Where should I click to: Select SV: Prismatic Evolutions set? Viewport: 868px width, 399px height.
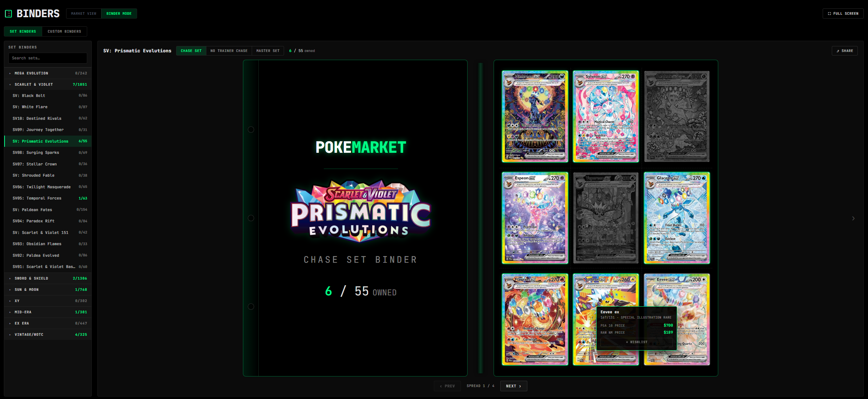tap(48, 141)
